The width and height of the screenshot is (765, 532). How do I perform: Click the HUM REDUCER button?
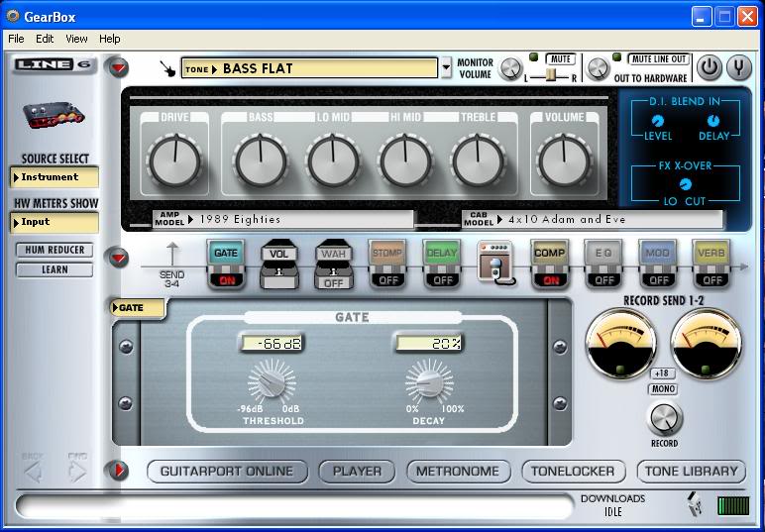point(55,250)
